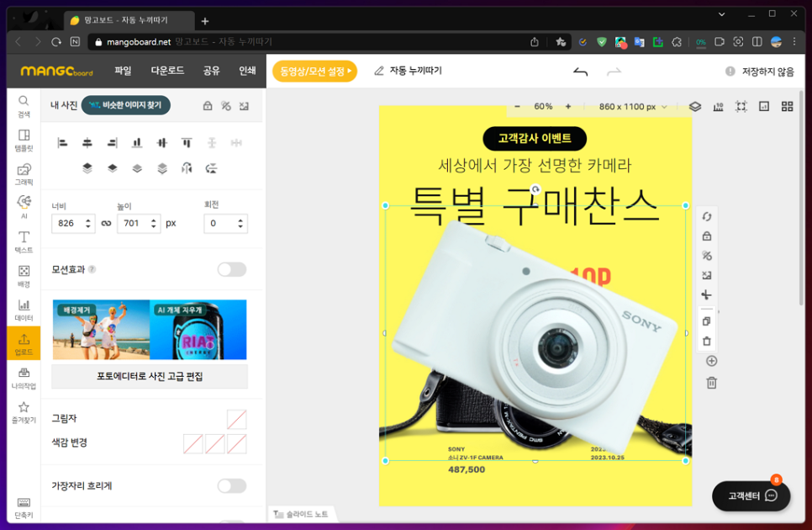Open the 배경 background sidebar panel

point(24,276)
